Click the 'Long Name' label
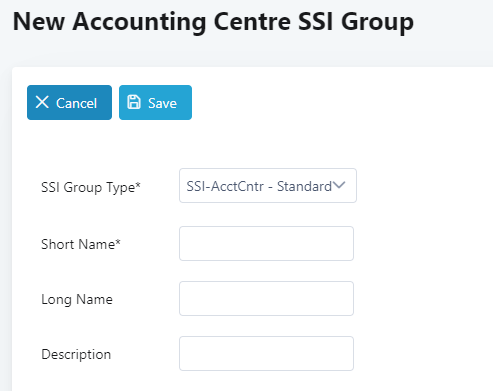 pyautogui.click(x=77, y=299)
